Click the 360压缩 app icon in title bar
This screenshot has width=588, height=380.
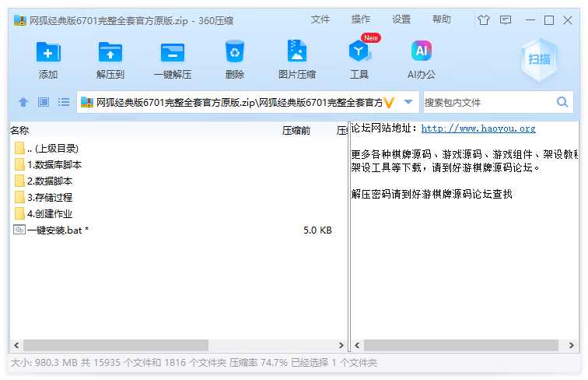pos(19,20)
